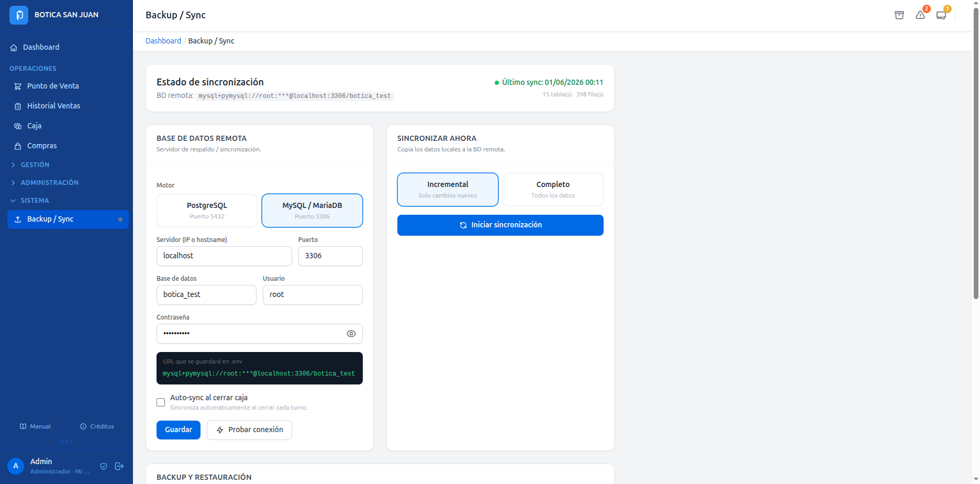
Task: Open Caja menu item
Action: tap(68, 126)
